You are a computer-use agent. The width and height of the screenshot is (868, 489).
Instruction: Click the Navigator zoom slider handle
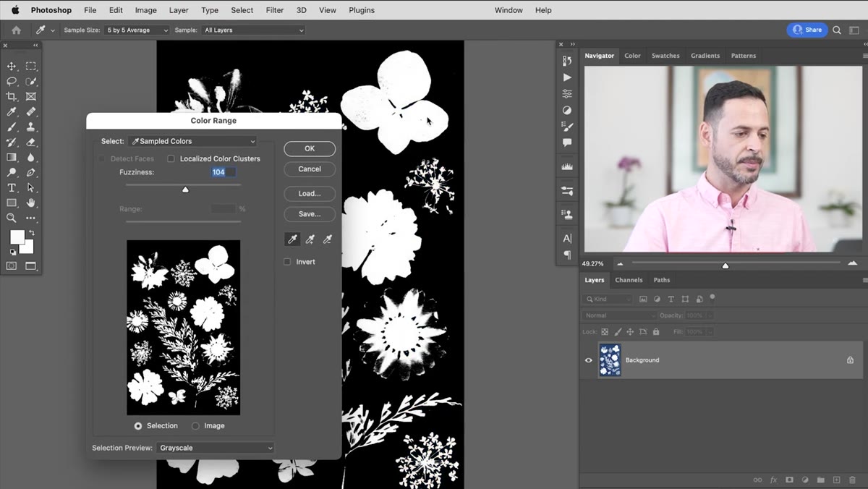726,265
